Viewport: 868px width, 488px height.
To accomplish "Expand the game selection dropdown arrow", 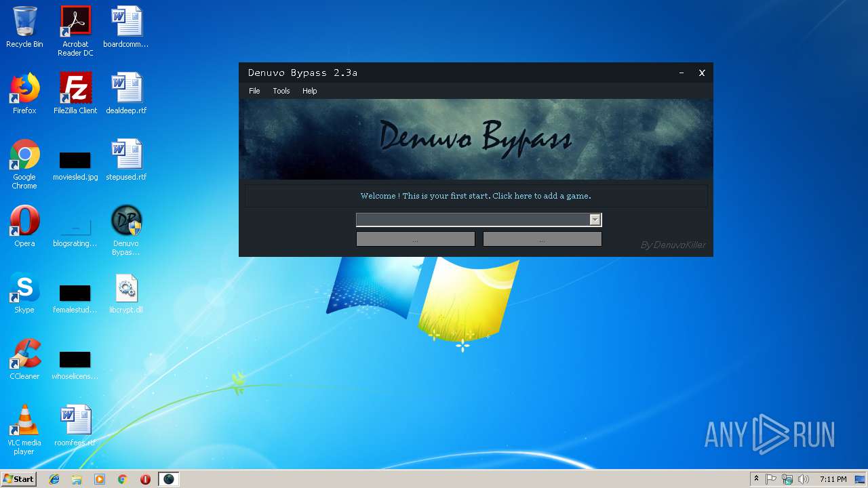I will pyautogui.click(x=595, y=220).
